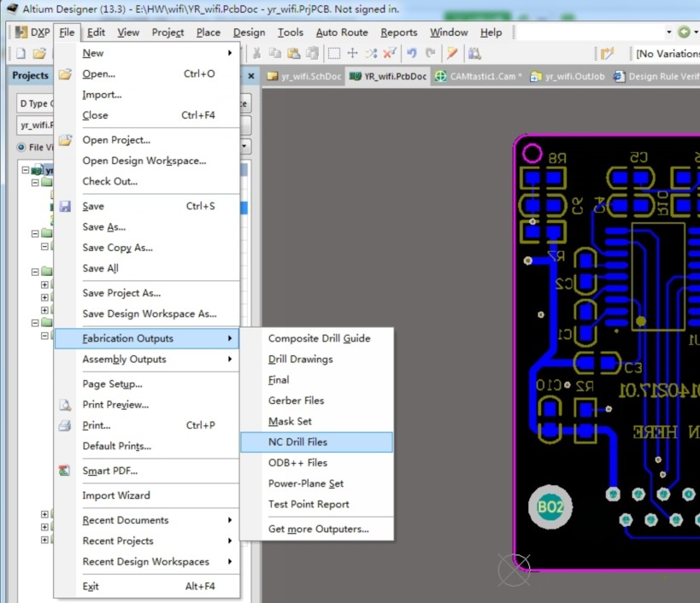
Task: Click Page Setup menu item
Action: tap(146, 384)
